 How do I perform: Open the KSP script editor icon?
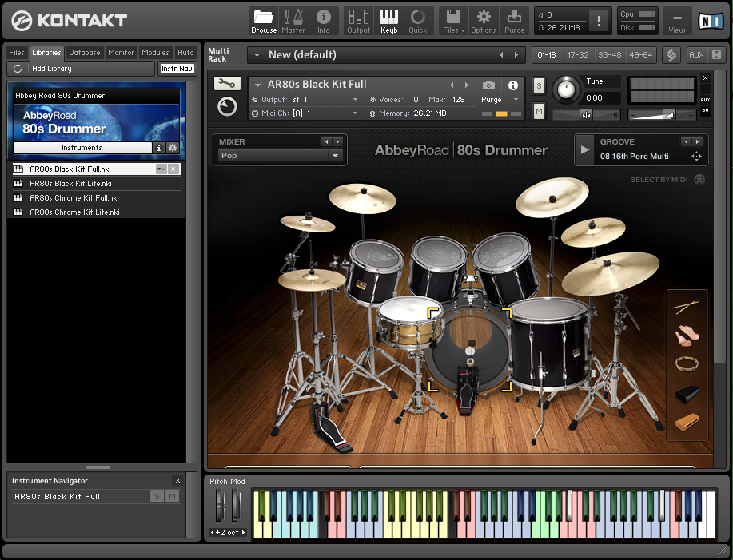(x=671, y=55)
